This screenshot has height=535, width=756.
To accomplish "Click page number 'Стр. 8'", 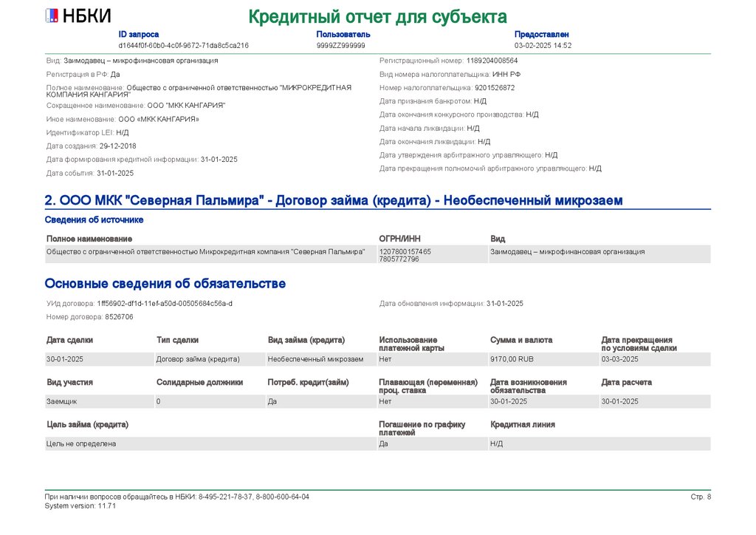I will pyautogui.click(x=701, y=497).
